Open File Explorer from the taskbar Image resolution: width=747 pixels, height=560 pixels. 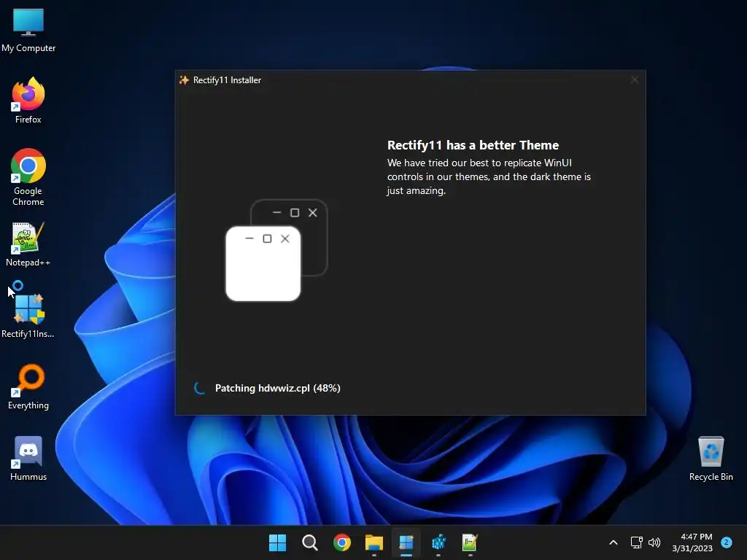(x=374, y=542)
